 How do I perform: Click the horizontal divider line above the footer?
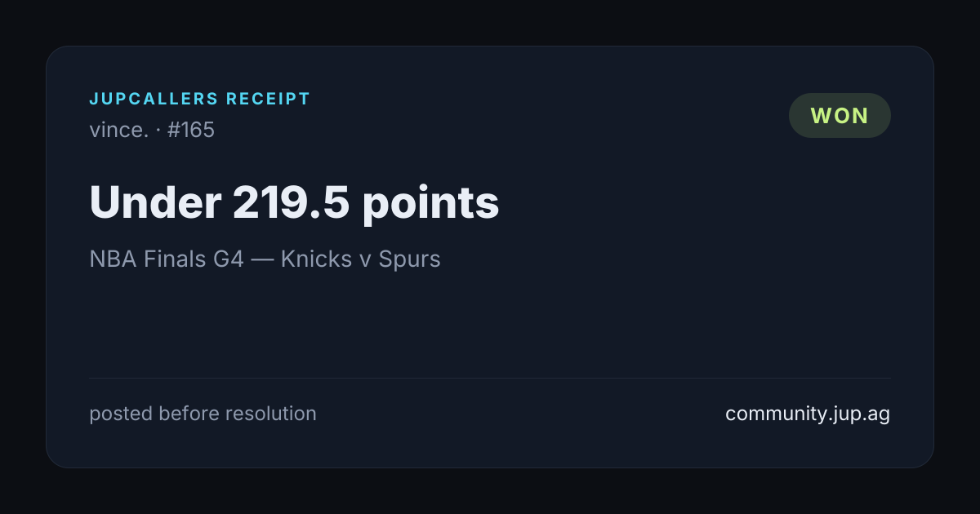coord(490,378)
